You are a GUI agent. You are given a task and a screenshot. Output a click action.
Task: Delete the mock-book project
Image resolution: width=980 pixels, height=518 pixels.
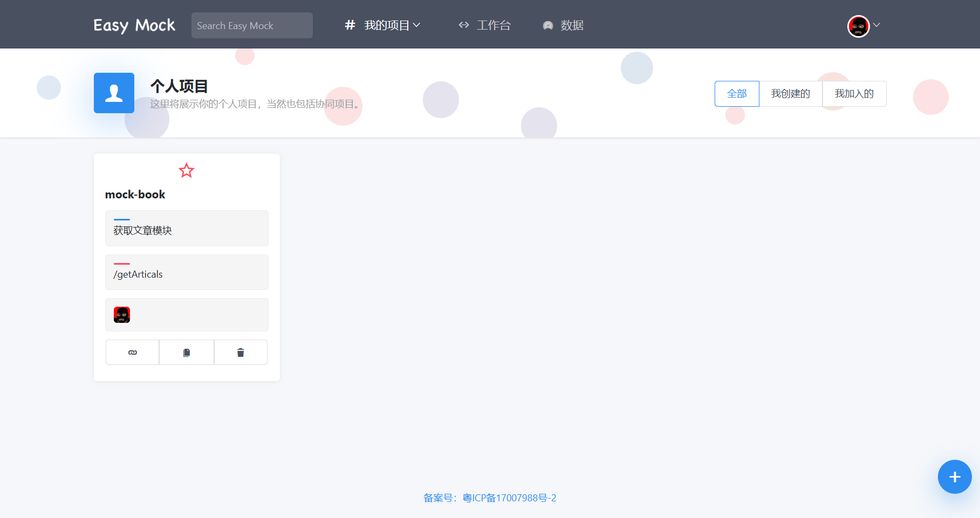[241, 352]
